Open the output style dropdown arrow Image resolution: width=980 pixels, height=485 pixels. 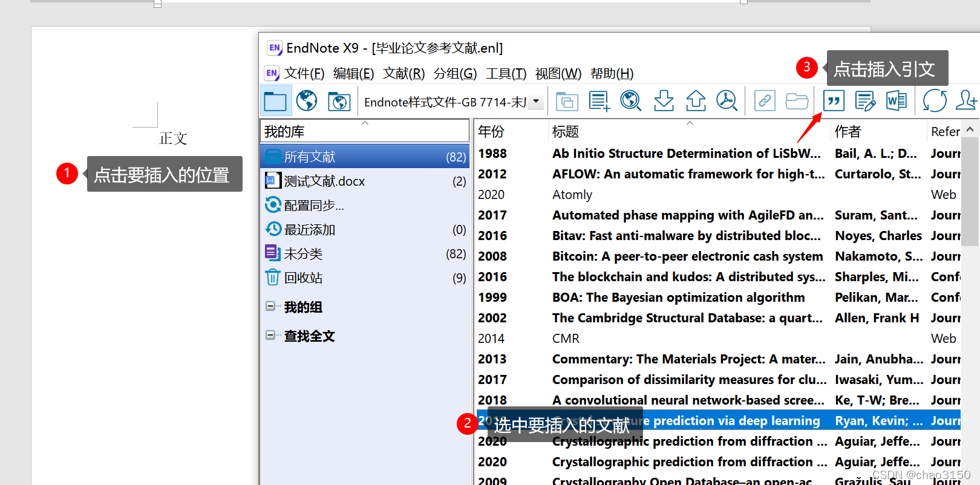tap(535, 102)
